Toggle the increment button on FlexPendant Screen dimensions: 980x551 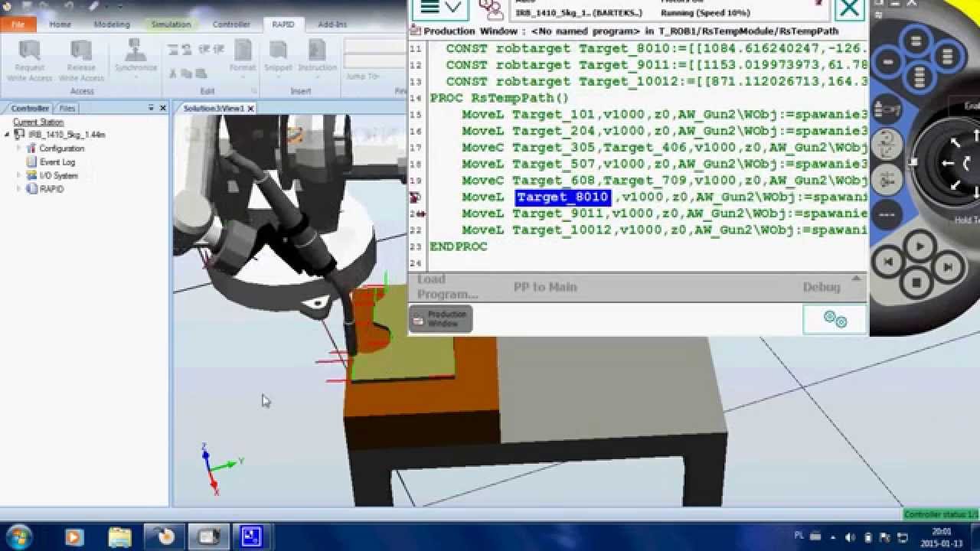887,215
